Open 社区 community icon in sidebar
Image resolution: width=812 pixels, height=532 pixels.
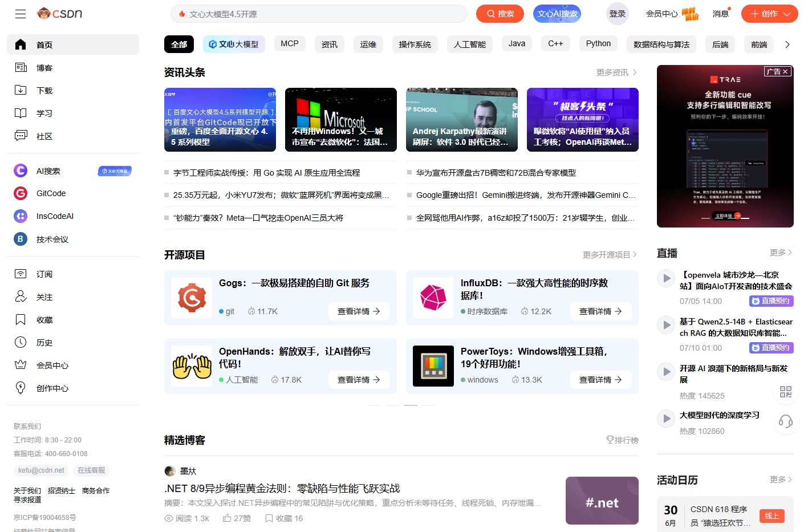tap(21, 136)
